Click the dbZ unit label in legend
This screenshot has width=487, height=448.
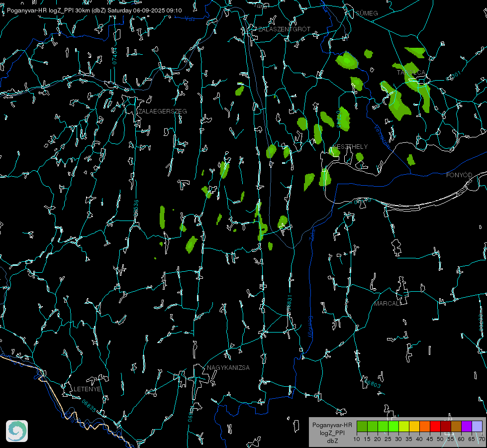point(332,441)
